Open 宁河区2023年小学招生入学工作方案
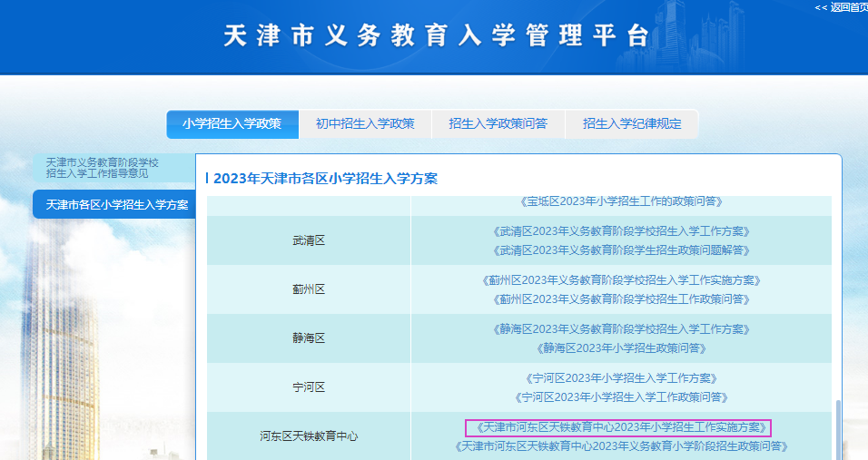Screen dimensions: 868x460 point(621,378)
